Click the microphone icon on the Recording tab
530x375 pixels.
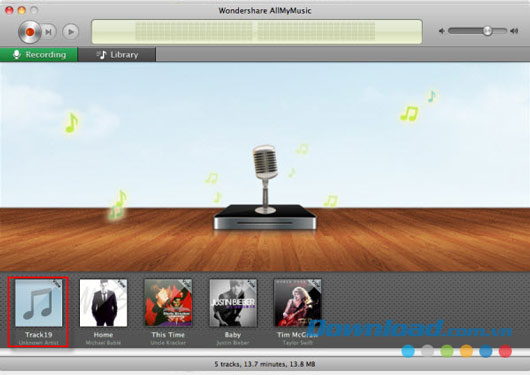click(17, 54)
